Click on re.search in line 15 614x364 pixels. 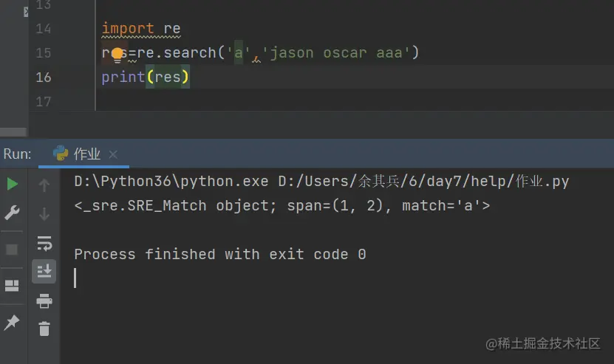177,53
